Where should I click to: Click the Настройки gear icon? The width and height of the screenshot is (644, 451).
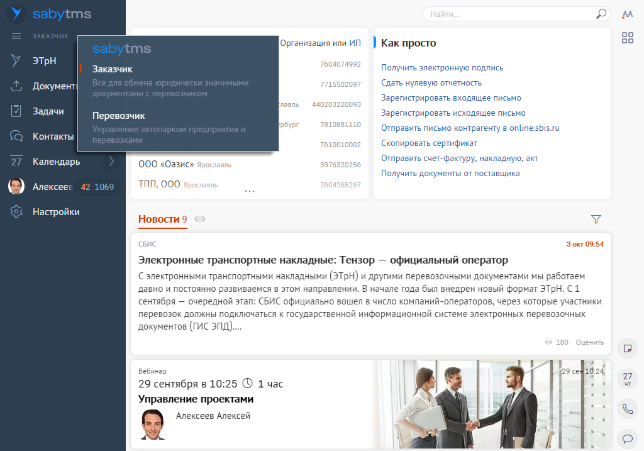coord(16,212)
